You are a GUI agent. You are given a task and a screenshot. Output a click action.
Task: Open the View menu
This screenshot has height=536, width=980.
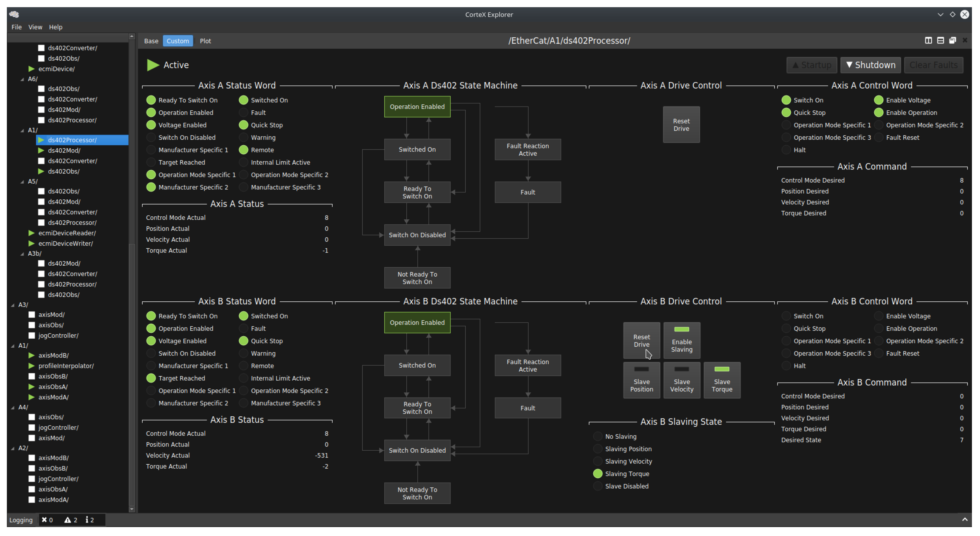[35, 27]
